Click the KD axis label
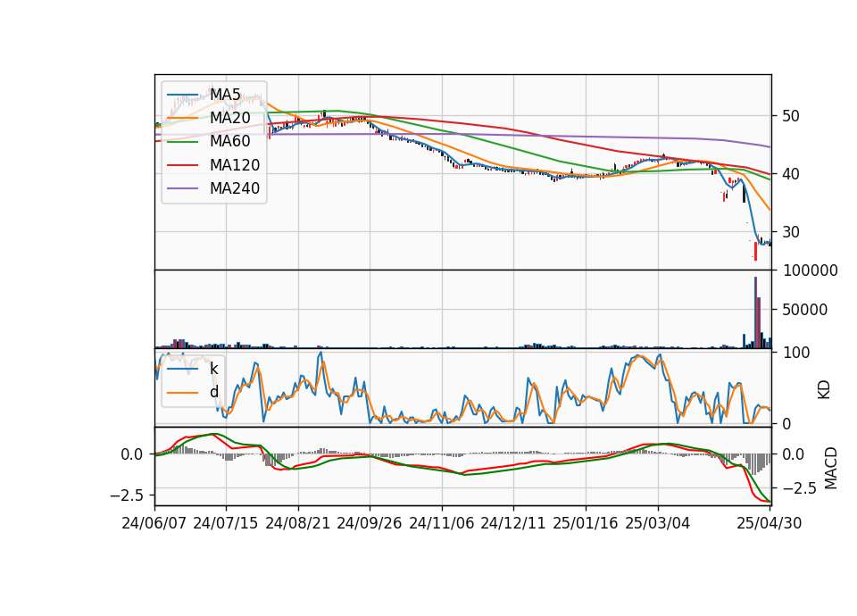857x616 pixels. coord(824,390)
